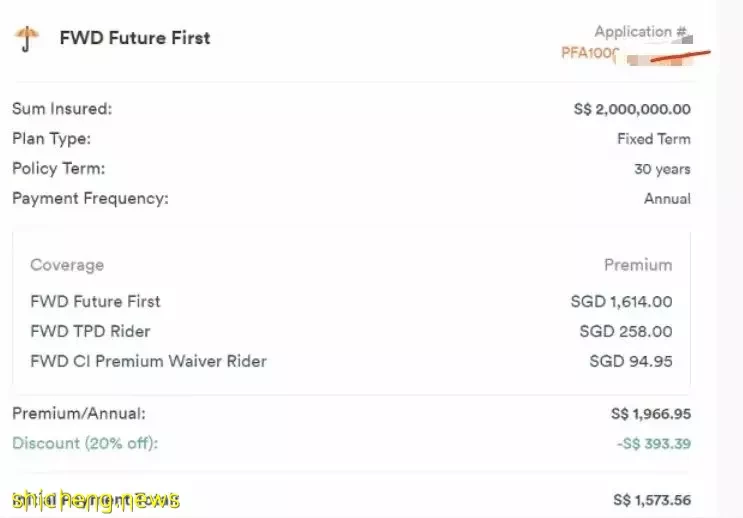The height and width of the screenshot is (518, 743).
Task: Select the 30 years policy term value
Action: (662, 169)
